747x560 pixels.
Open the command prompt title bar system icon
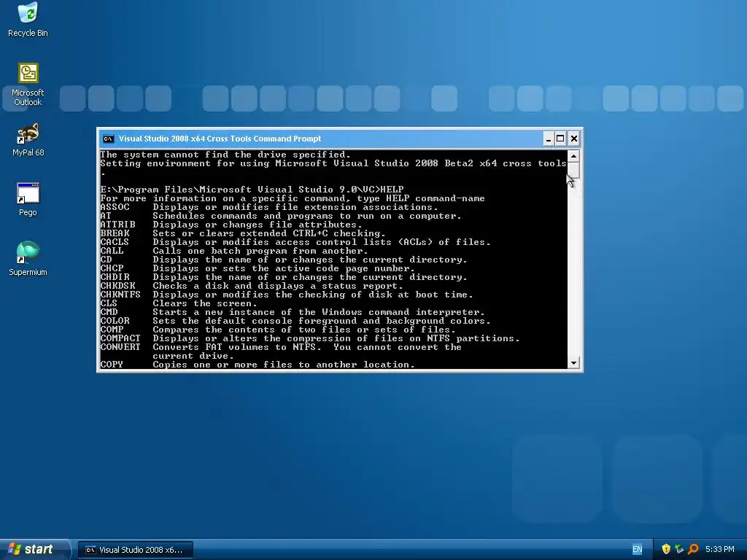coord(109,139)
